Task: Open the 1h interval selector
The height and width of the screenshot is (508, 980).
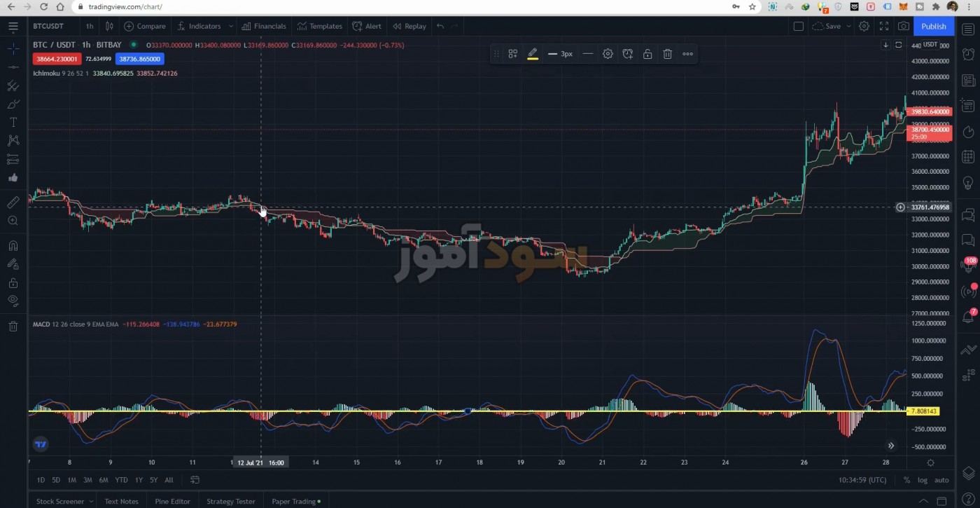Action: coord(90,26)
